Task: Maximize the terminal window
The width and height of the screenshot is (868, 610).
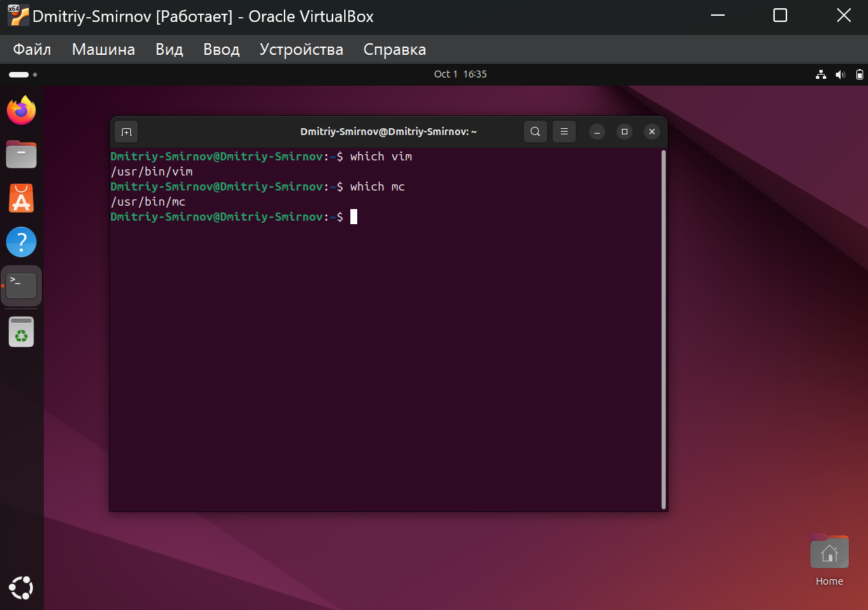Action: [x=625, y=132]
